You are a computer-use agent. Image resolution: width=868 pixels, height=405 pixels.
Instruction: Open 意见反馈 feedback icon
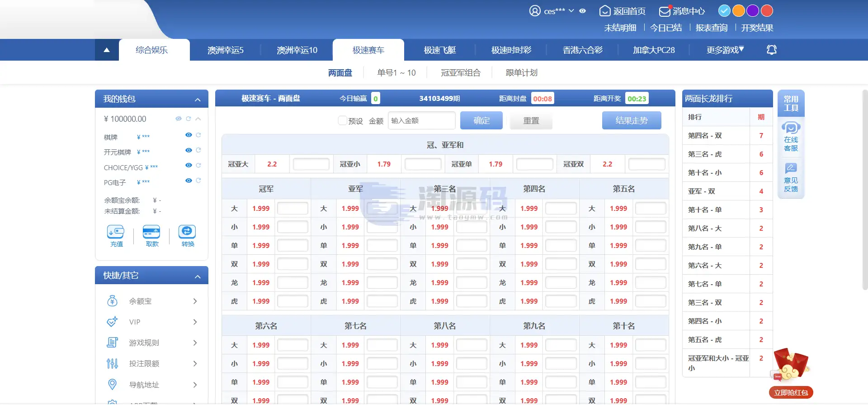tap(791, 169)
